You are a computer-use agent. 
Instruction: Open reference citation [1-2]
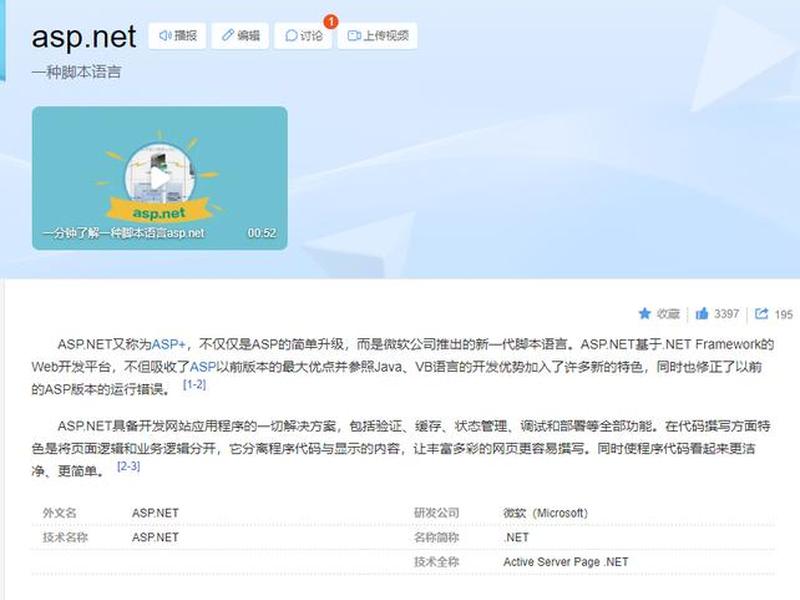[194, 384]
